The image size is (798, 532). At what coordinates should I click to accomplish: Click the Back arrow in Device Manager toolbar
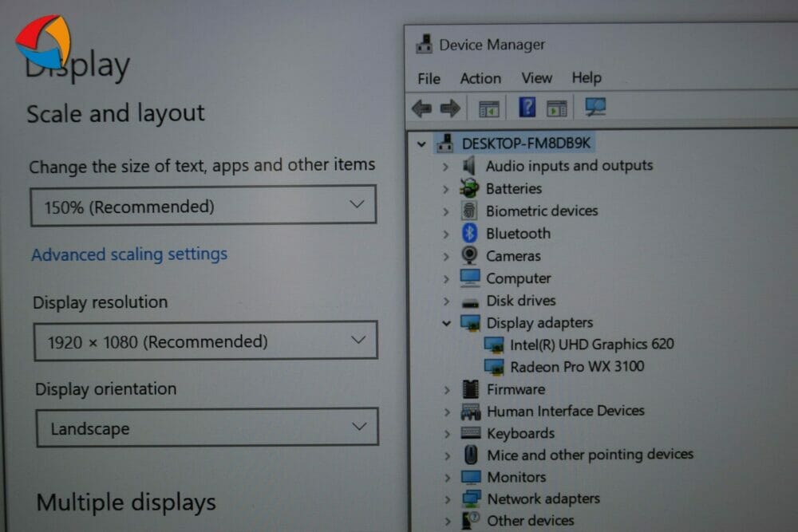(421, 108)
